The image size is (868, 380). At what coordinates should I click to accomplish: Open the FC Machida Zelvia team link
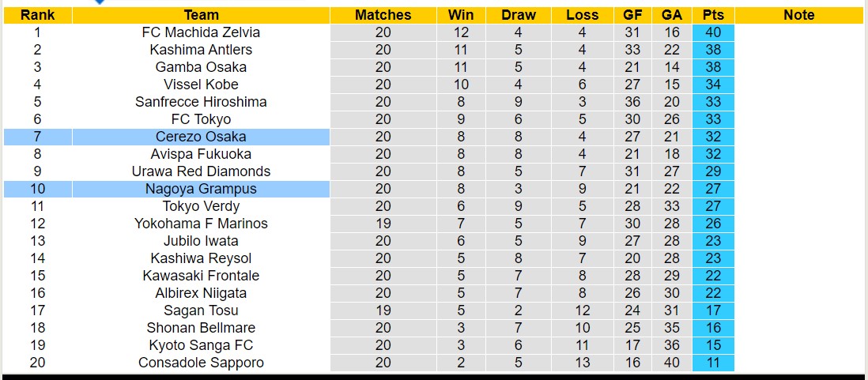pos(201,32)
